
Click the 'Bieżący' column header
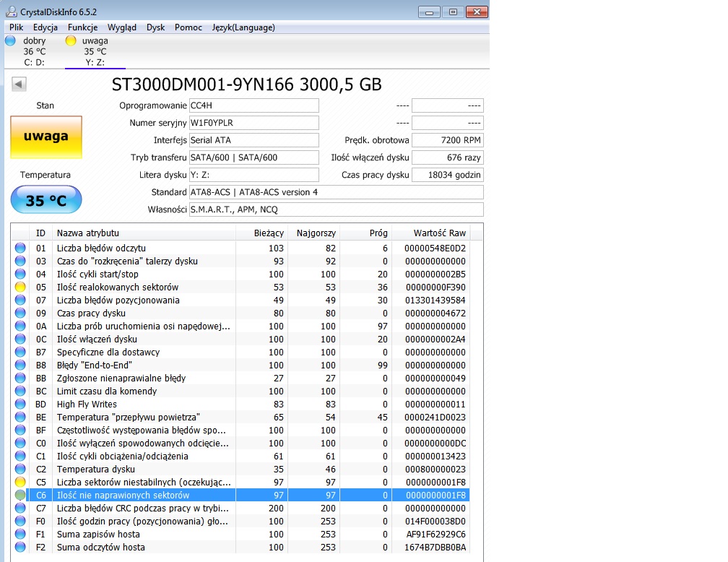click(x=262, y=233)
